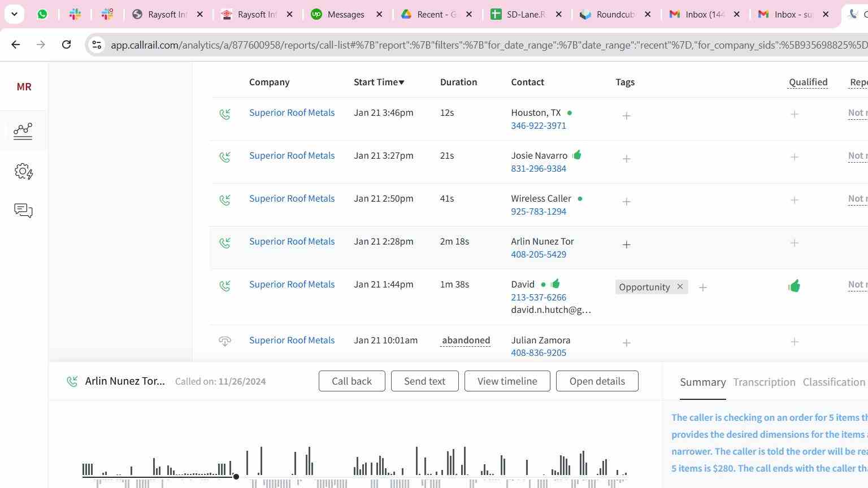The width and height of the screenshot is (868, 488).
Task: Click the thumbs-up icon beside David's name
Action: click(555, 284)
